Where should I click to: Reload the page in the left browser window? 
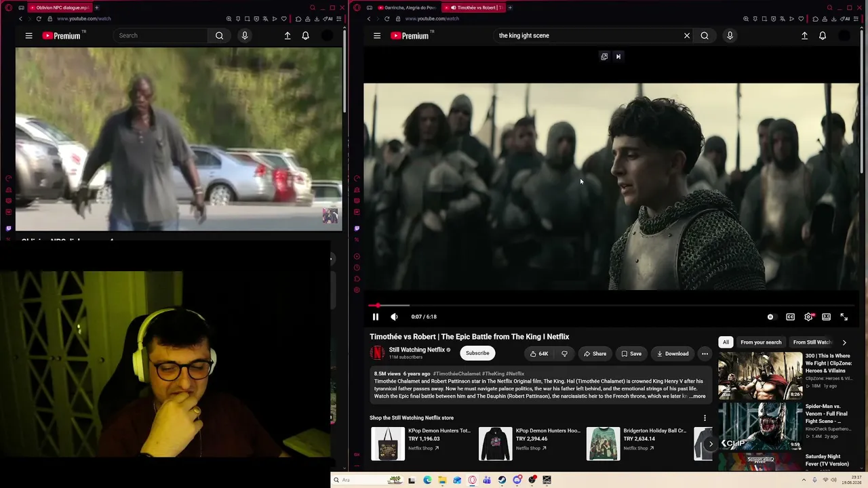pos(39,18)
